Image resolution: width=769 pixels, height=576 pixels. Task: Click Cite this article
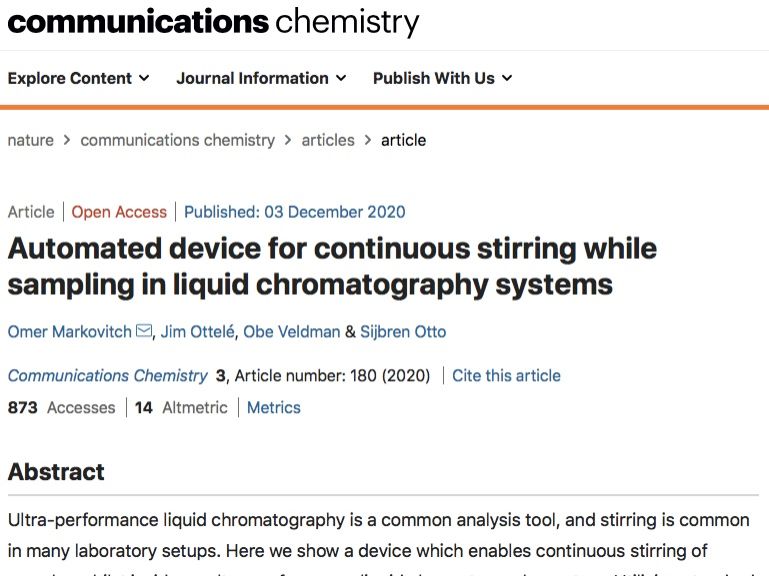coord(506,376)
